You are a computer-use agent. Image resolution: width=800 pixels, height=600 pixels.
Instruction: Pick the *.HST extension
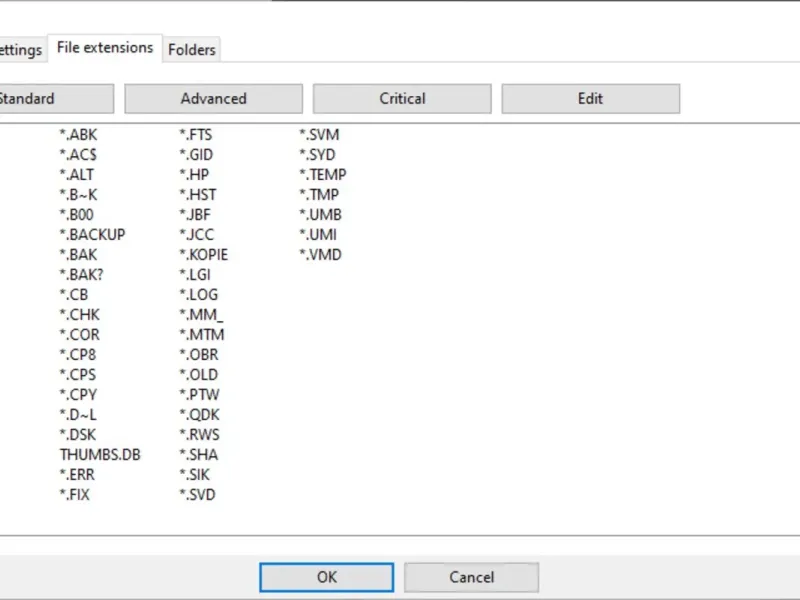click(x=198, y=194)
